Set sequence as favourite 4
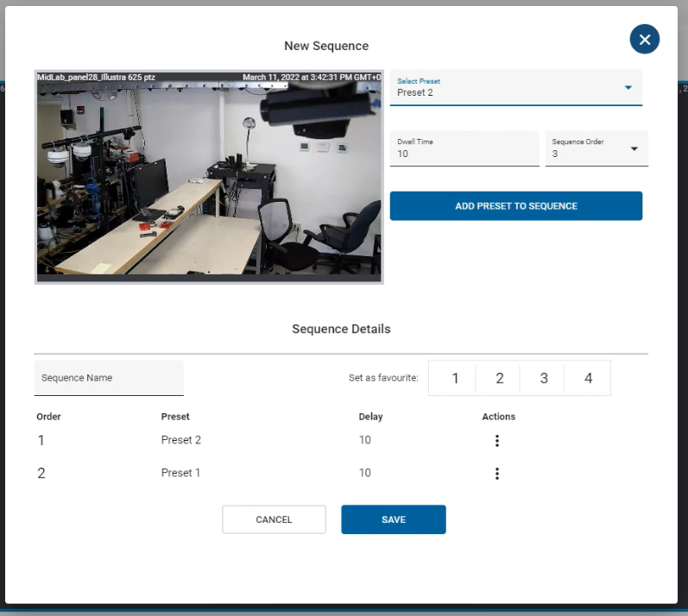Viewport: 688px width, 616px height. [x=588, y=378]
